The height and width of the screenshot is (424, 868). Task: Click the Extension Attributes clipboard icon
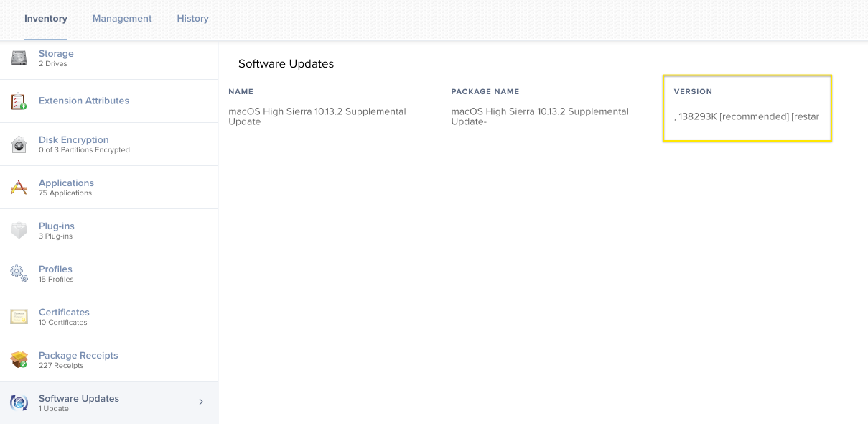[19, 101]
